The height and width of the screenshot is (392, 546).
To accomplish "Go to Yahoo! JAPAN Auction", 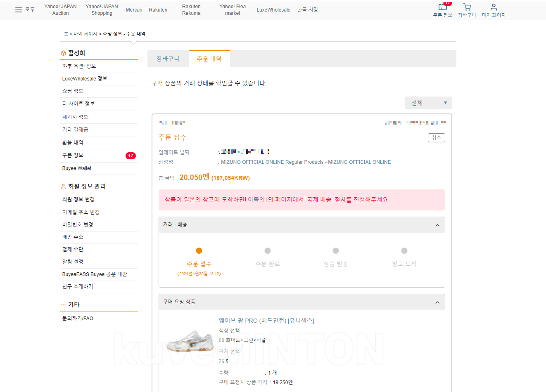I will 60,10.
